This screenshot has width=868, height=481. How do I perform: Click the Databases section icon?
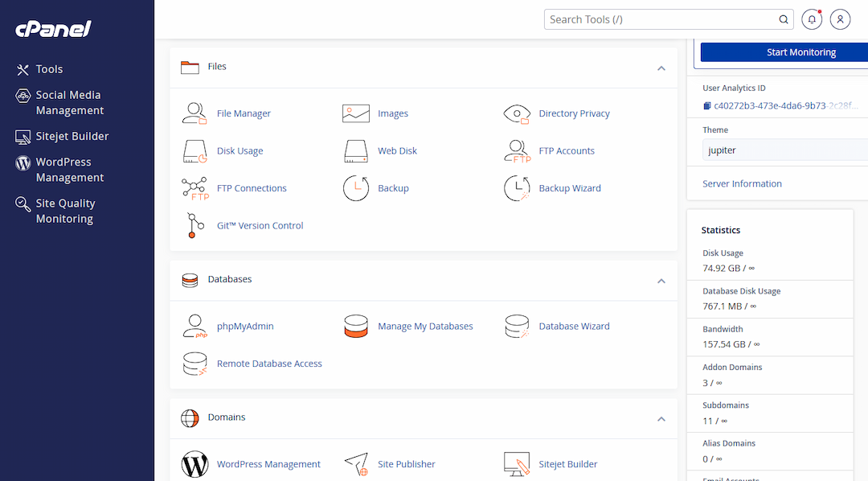pos(190,280)
